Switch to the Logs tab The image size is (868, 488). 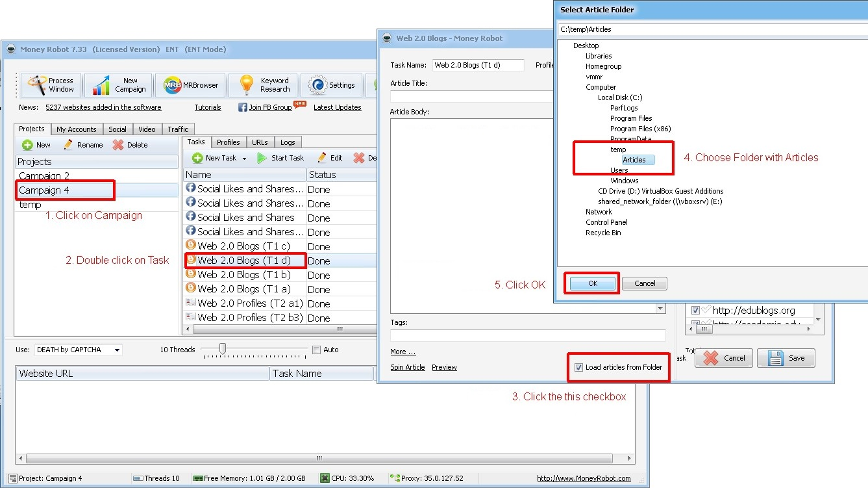(288, 142)
